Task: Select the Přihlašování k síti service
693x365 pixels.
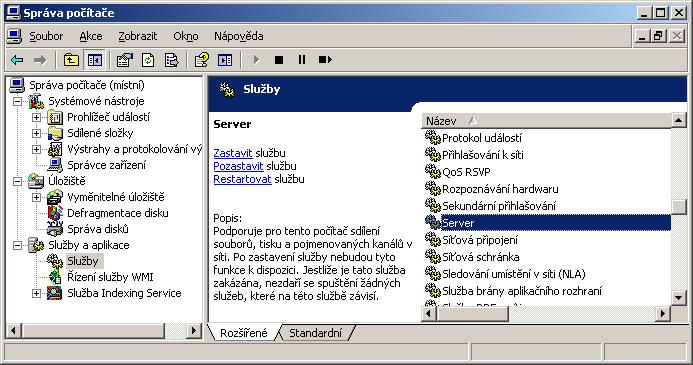Action: click(483, 155)
